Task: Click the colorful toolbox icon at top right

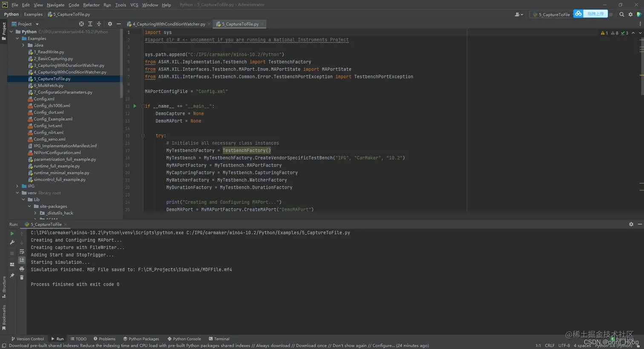Action: (639, 14)
